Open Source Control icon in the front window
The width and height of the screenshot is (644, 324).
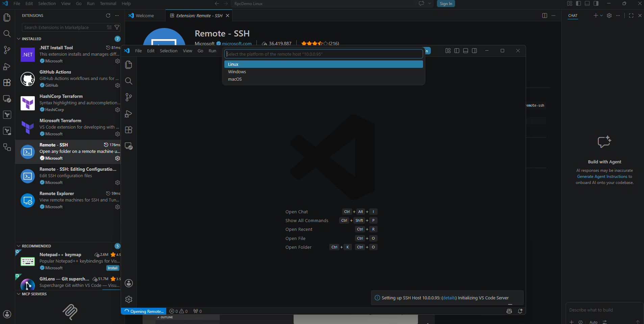click(x=129, y=97)
